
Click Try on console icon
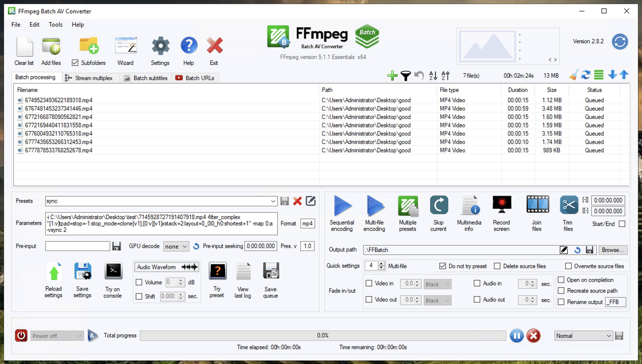(x=114, y=271)
